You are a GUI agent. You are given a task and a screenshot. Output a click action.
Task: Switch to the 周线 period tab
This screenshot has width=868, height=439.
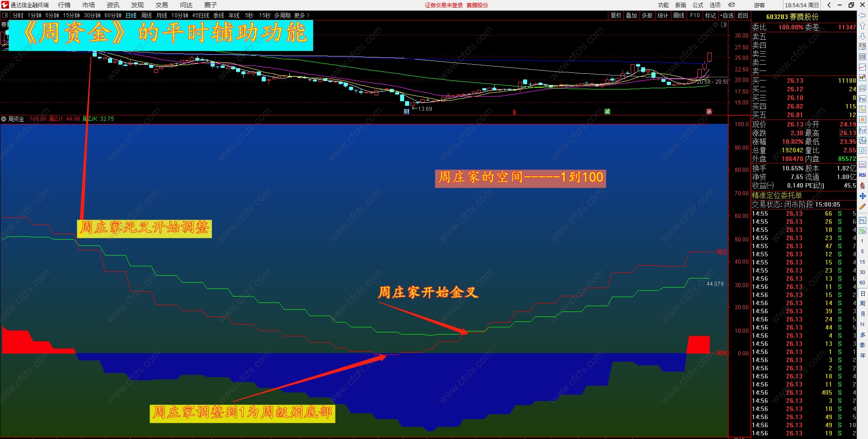[146, 15]
